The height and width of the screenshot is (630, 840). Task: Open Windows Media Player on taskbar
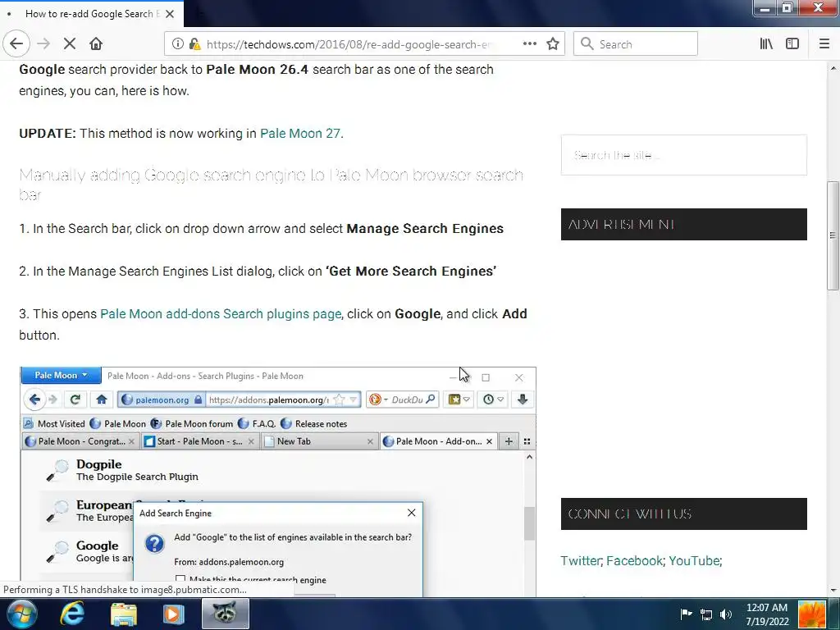(x=173, y=614)
